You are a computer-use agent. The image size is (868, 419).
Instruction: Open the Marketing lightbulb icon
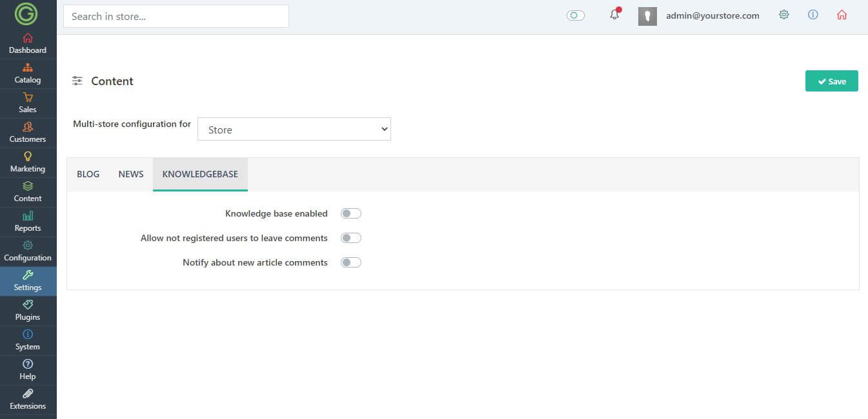[x=28, y=157]
